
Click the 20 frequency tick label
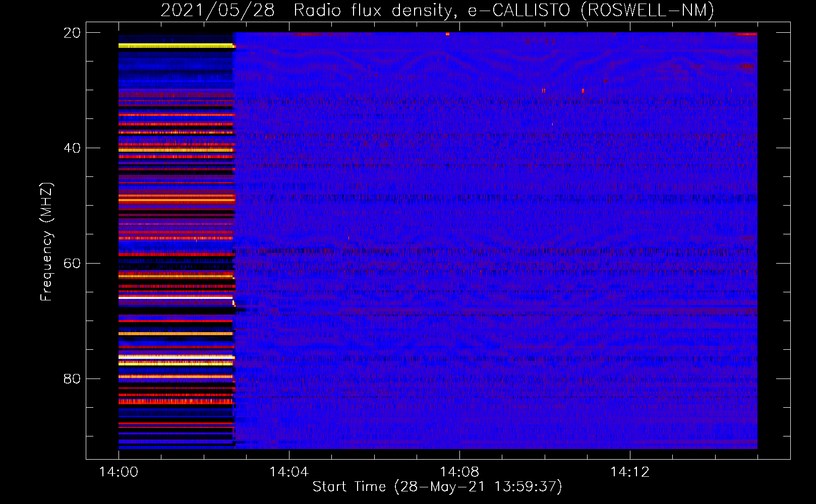[x=72, y=33]
